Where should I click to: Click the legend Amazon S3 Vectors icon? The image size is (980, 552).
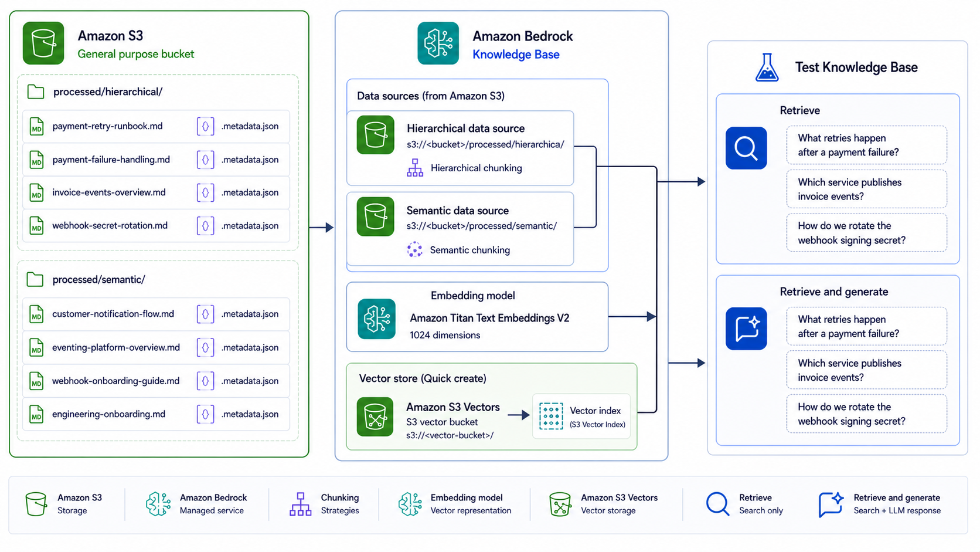tap(560, 504)
